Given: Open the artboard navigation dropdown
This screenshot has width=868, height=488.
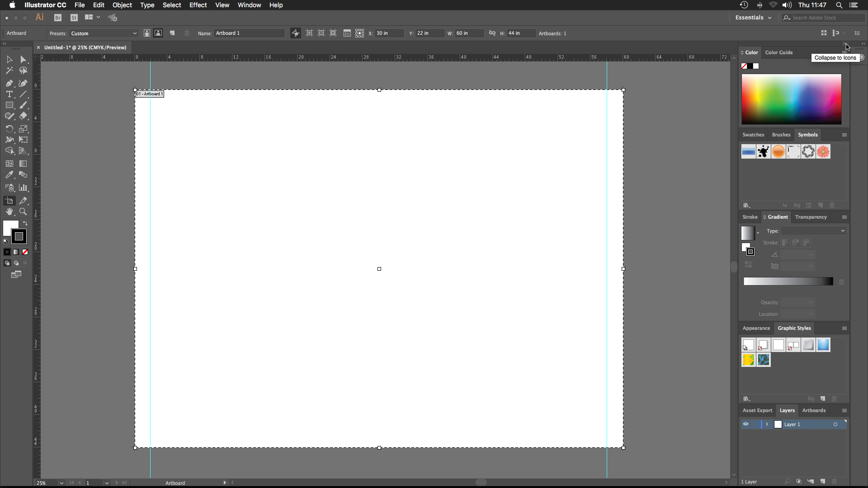Looking at the screenshot, I should tap(107, 483).
